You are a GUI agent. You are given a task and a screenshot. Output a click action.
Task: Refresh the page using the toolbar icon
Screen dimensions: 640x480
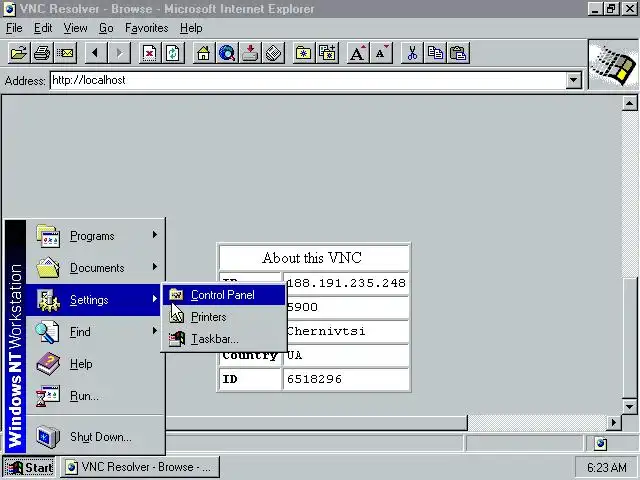click(173, 53)
